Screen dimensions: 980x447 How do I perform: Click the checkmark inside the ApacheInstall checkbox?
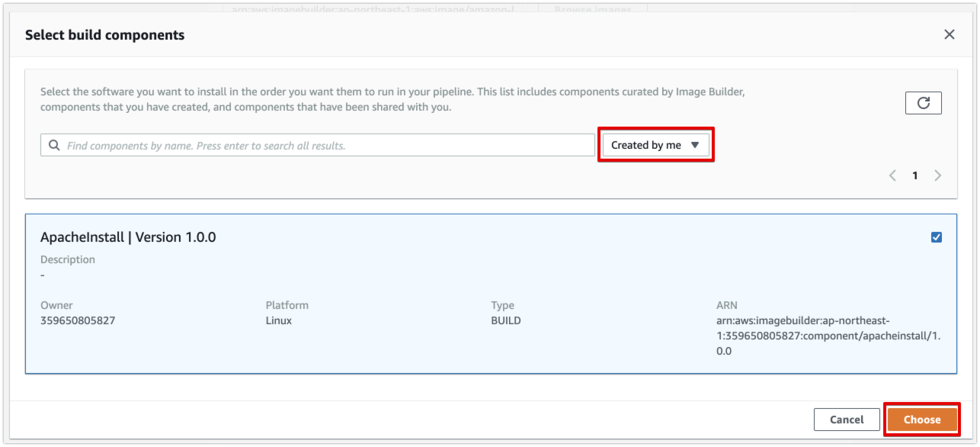point(937,236)
